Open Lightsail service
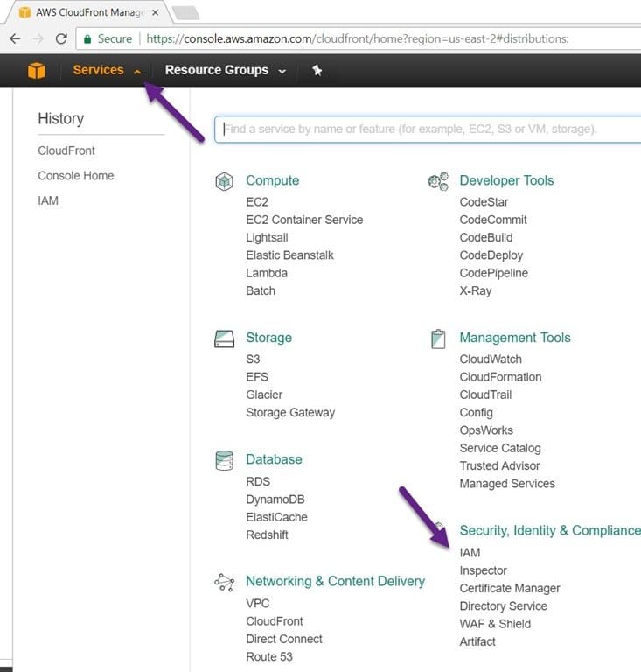The height and width of the screenshot is (672, 641). click(267, 238)
